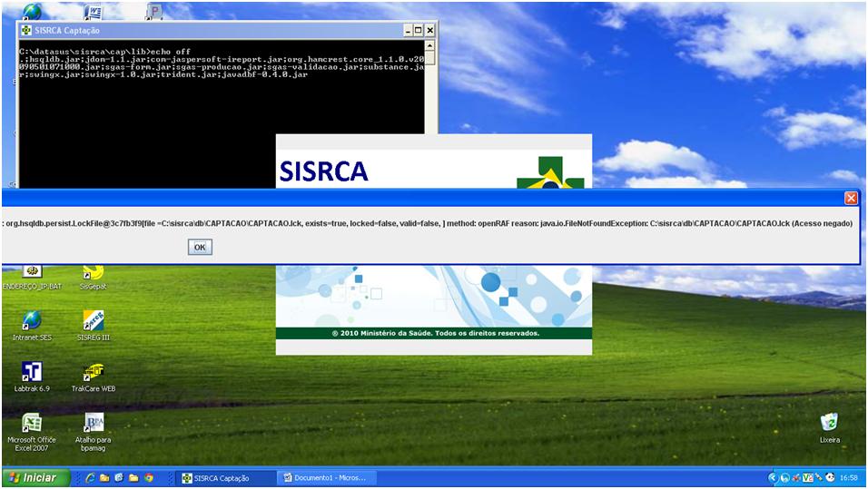
Task: Click the SISRCA logo text on splash
Action: pos(324,171)
